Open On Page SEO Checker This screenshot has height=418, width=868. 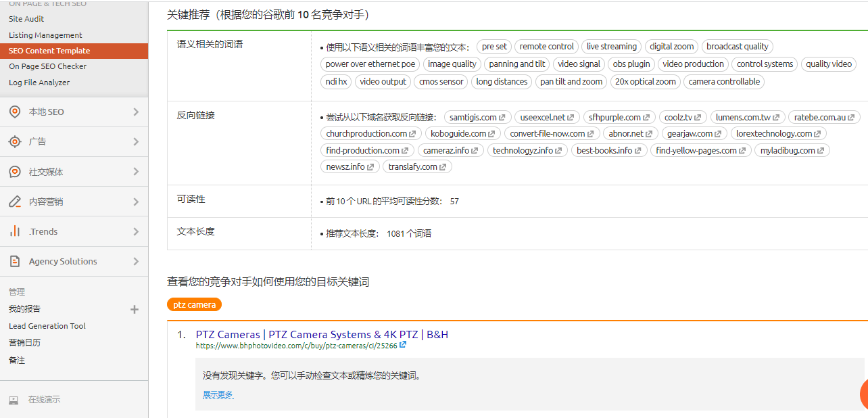click(47, 66)
